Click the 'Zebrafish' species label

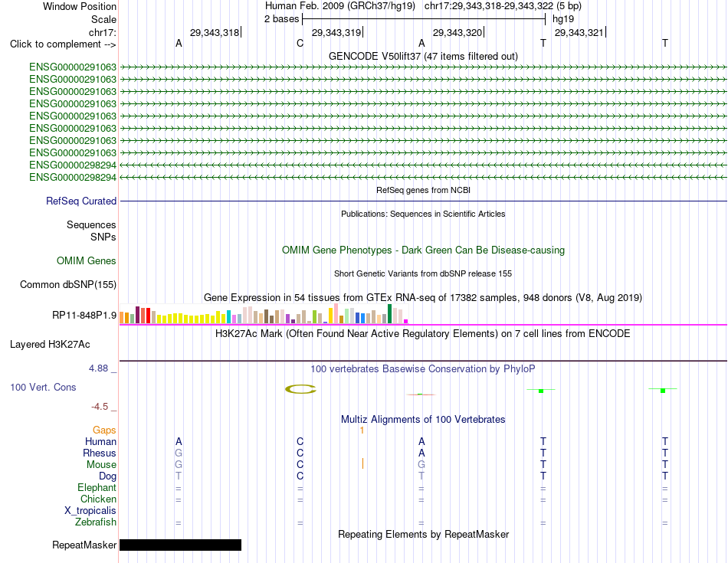[96, 522]
